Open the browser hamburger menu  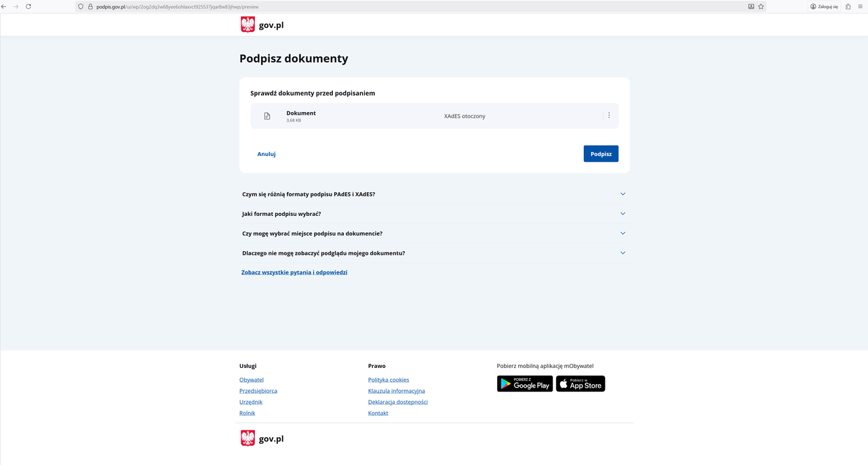861,6
